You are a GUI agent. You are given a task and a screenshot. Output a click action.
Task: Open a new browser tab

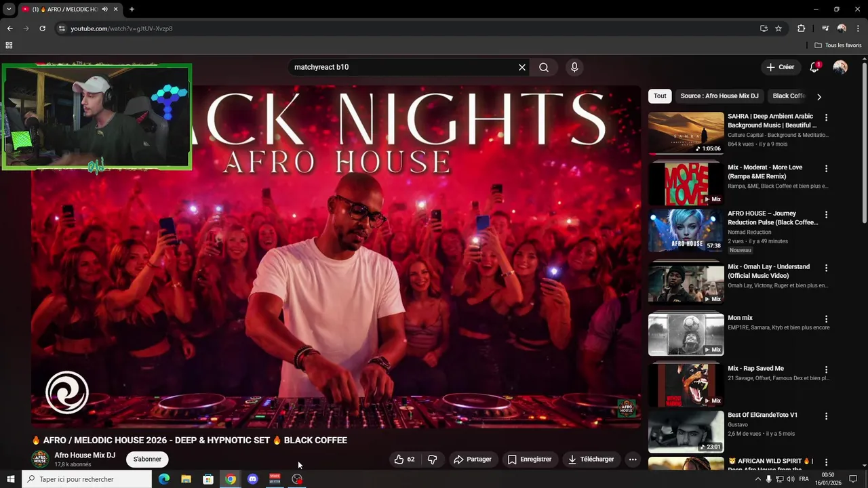coord(132,9)
